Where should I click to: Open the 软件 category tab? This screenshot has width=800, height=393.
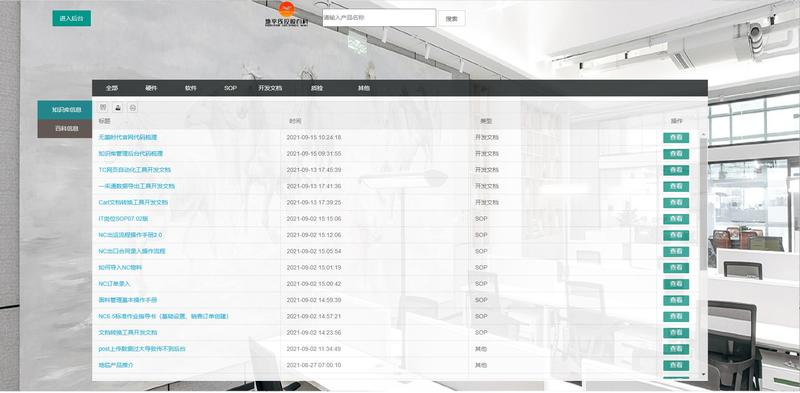(190, 88)
